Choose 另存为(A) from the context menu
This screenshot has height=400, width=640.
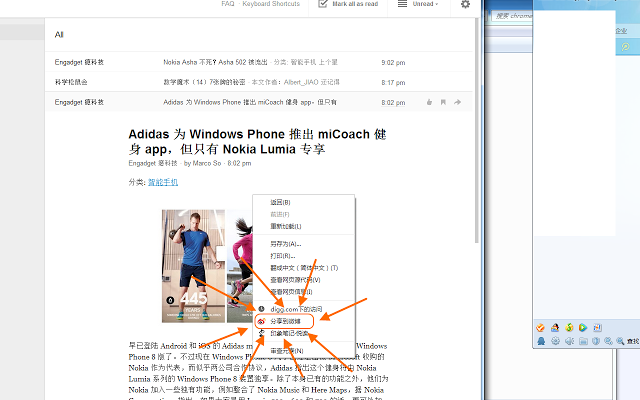(286, 243)
